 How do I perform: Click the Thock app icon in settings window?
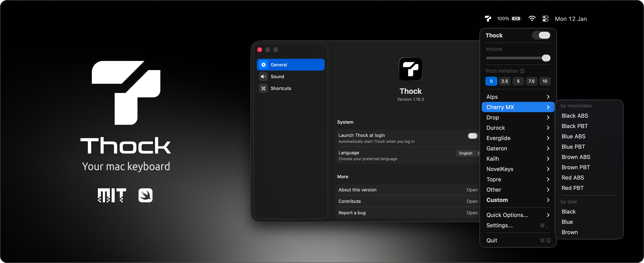(411, 69)
